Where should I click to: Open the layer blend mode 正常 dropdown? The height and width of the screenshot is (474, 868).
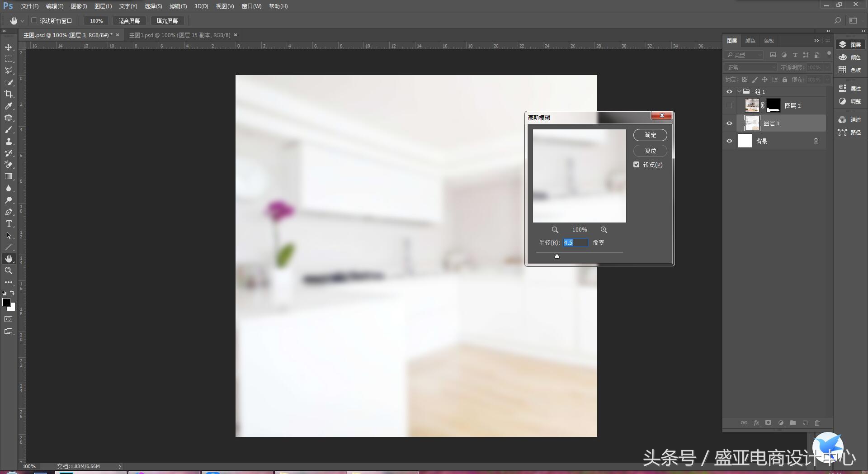pyautogui.click(x=750, y=67)
